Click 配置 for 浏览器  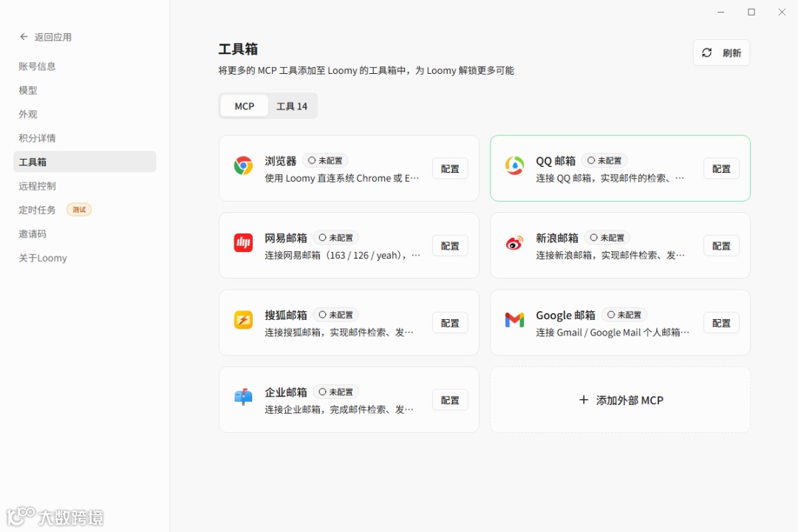click(450, 168)
